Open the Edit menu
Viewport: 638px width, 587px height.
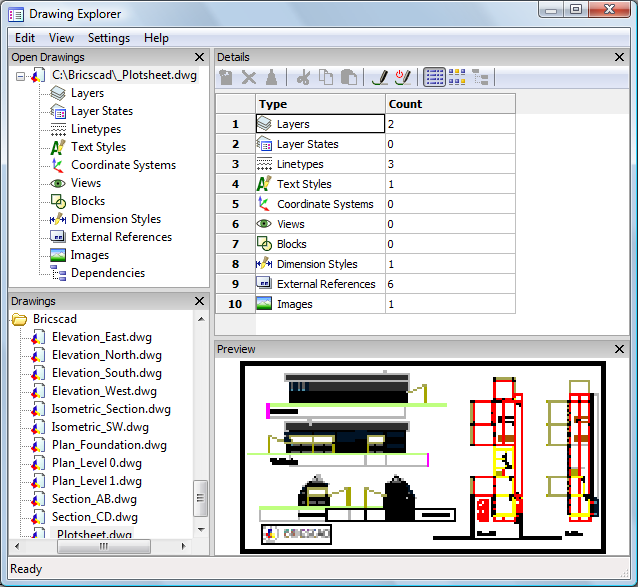point(25,38)
